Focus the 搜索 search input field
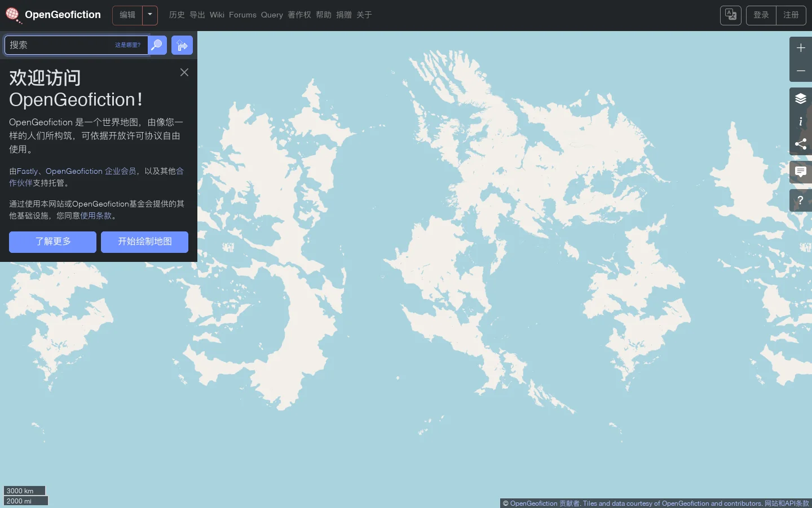812x508 pixels. coord(76,45)
